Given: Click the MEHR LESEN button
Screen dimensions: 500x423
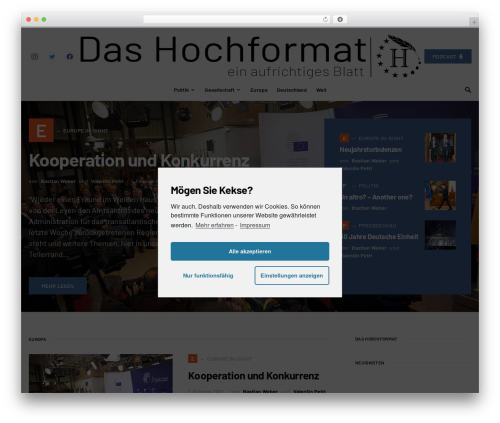Looking at the screenshot, I should click(x=58, y=286).
